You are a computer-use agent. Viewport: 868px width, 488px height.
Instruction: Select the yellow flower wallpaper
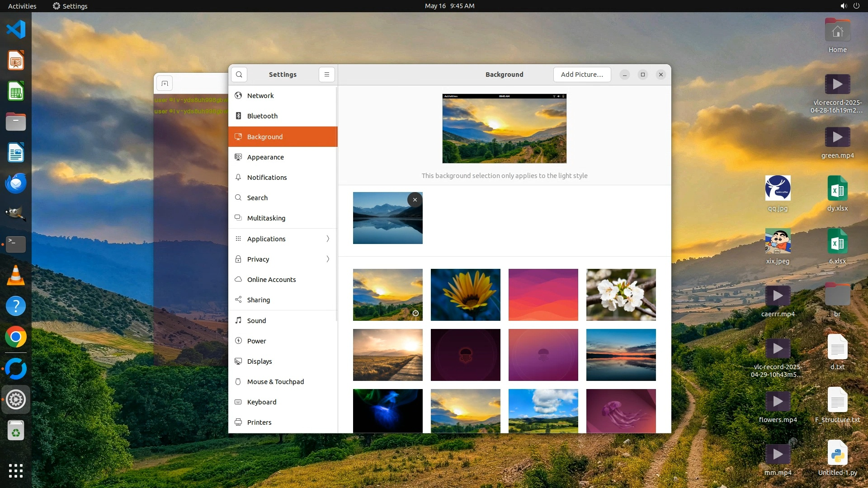[465, 295]
